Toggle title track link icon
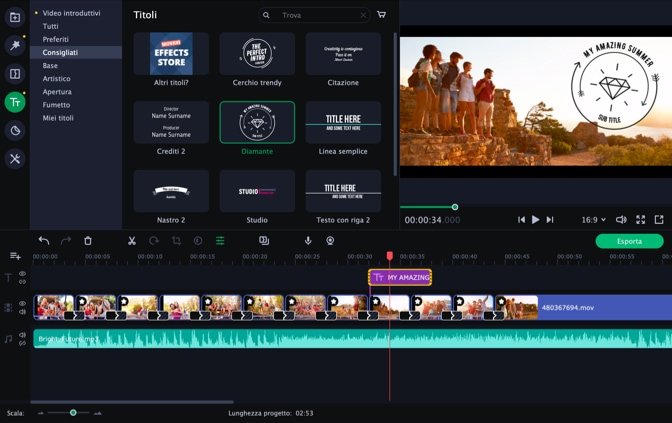The width and height of the screenshot is (672, 423). point(22,282)
